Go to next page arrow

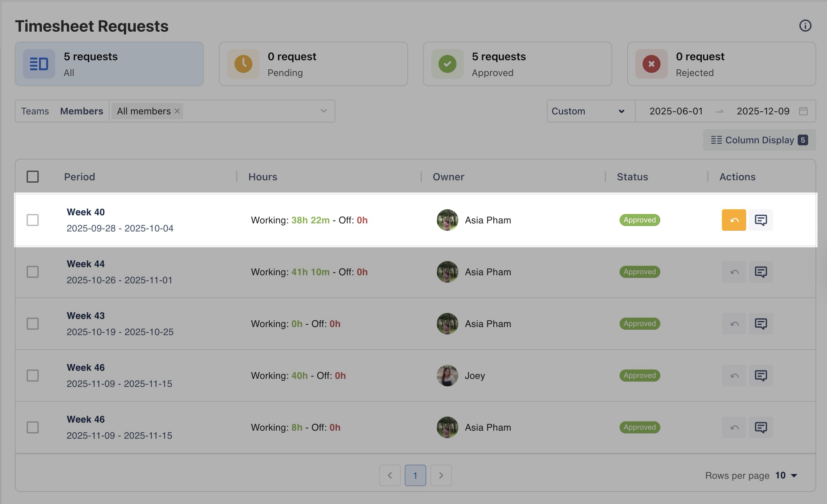pyautogui.click(x=441, y=475)
